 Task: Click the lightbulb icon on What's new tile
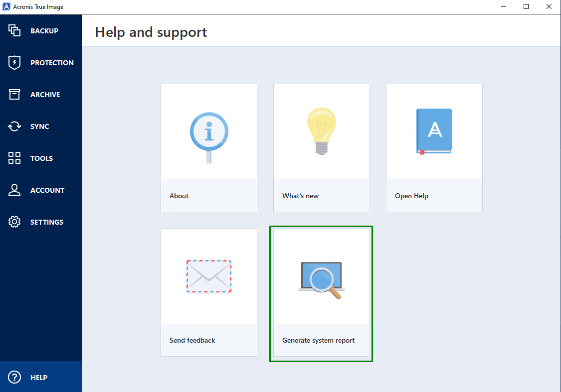pyautogui.click(x=321, y=131)
